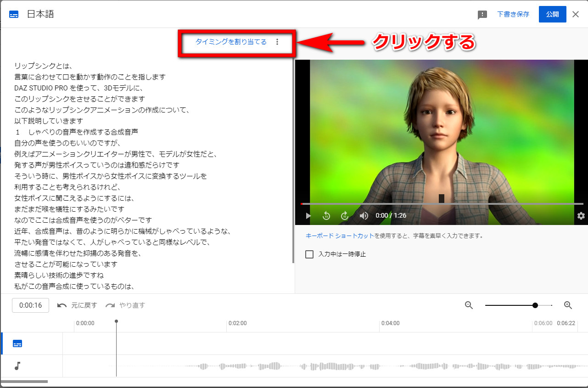Click タイミングを割り当てる link
Viewport: 588px width, 388px height.
click(231, 42)
